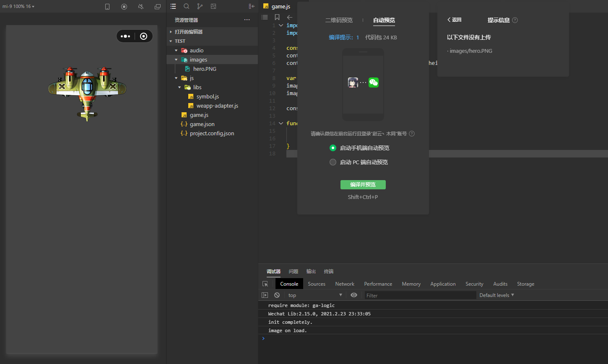Switch to the 终端 panel tab
The image size is (608, 364).
329,271
